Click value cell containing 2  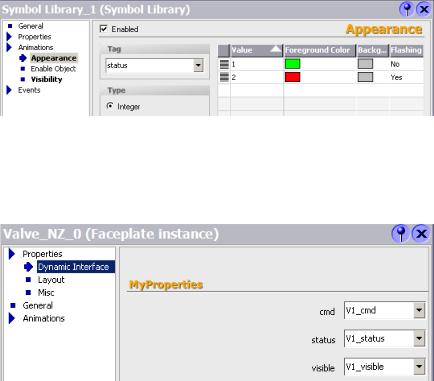pos(257,77)
